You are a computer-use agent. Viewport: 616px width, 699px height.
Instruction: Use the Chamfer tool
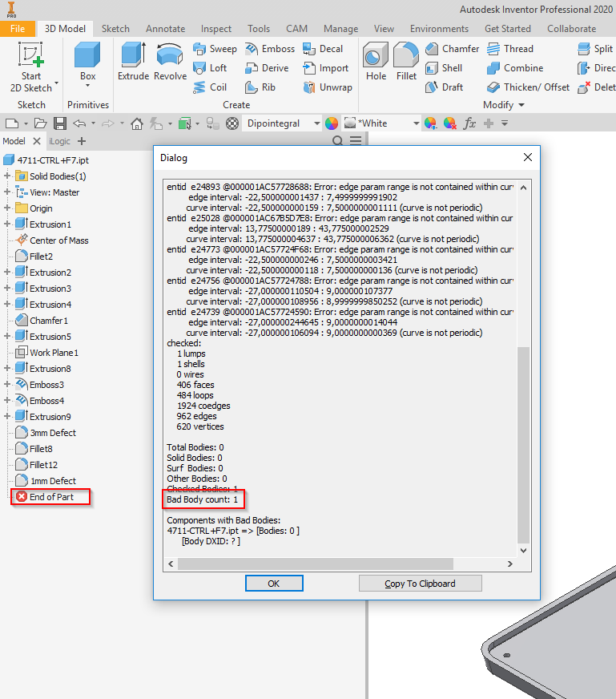point(452,49)
